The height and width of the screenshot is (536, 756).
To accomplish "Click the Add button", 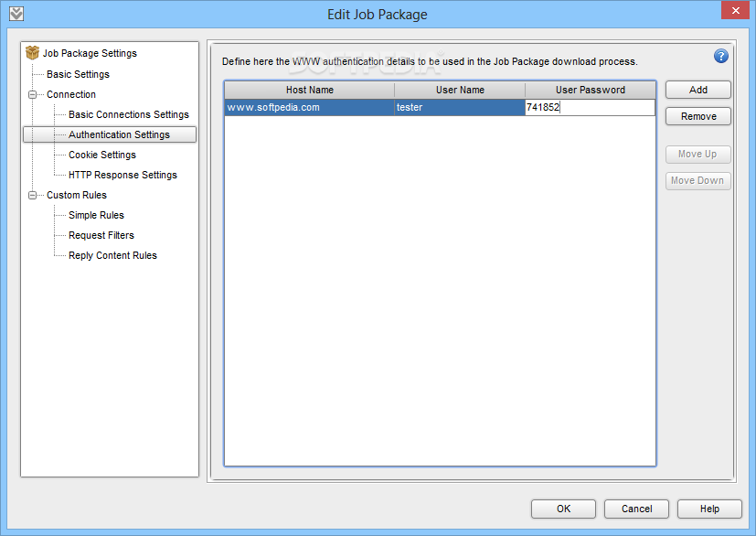I will pyautogui.click(x=698, y=90).
